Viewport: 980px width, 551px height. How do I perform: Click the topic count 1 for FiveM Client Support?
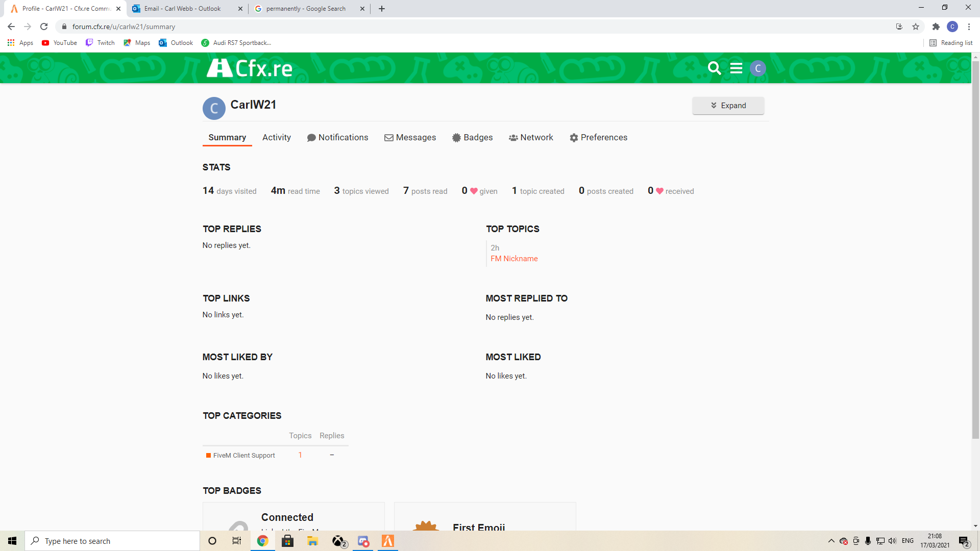[x=300, y=455]
